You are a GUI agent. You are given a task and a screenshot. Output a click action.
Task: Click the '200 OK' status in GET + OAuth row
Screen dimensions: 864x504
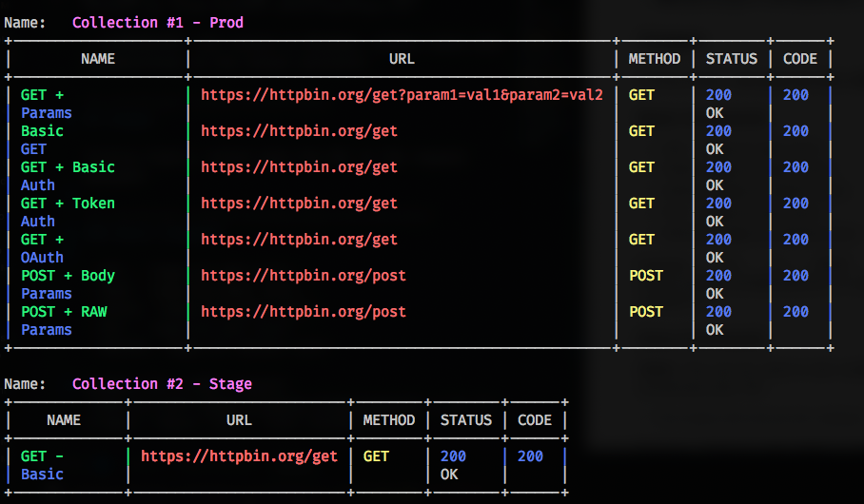coord(718,248)
